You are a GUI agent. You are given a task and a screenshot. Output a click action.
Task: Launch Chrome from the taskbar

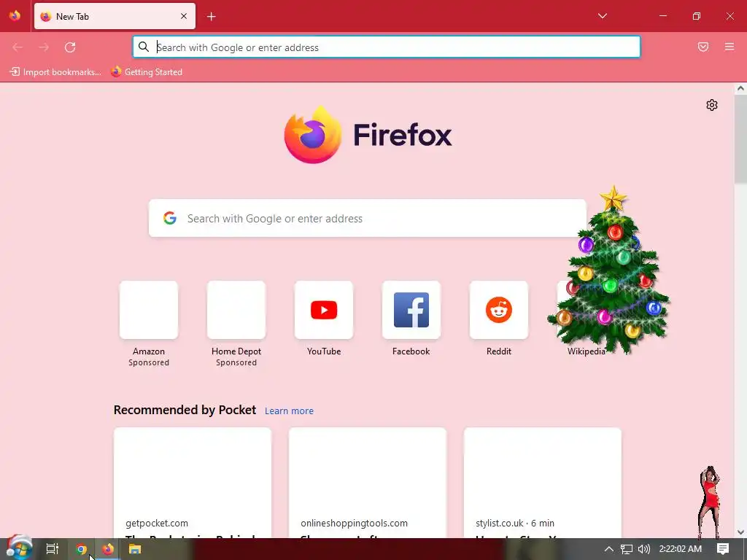tap(81, 549)
